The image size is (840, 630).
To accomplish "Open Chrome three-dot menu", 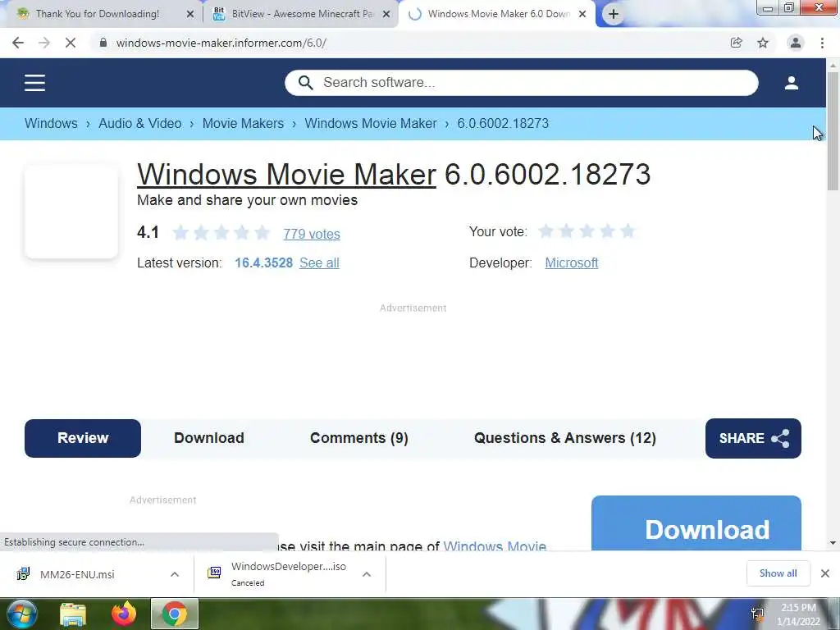I will 822,43.
